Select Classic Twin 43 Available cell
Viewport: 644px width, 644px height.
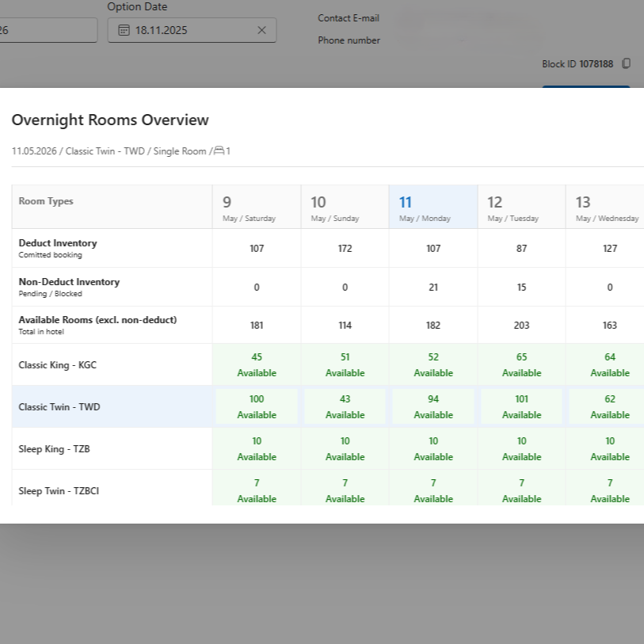(345, 406)
